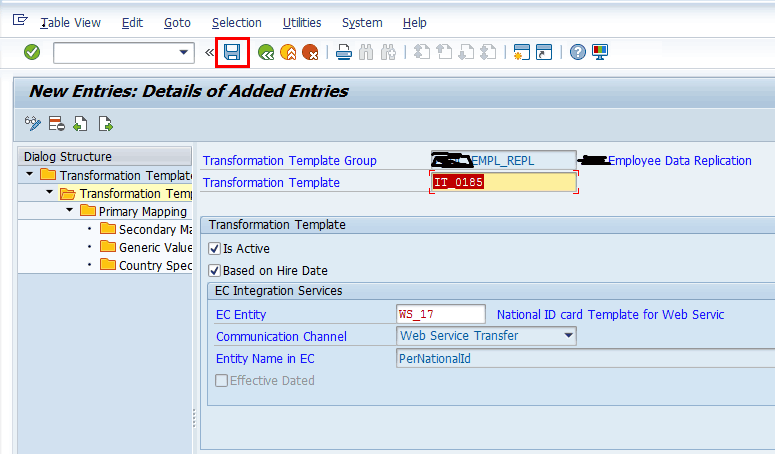Viewport: 775px width, 454px height.
Task: Toggle the Based on Hire Date checkbox
Action: click(x=214, y=270)
